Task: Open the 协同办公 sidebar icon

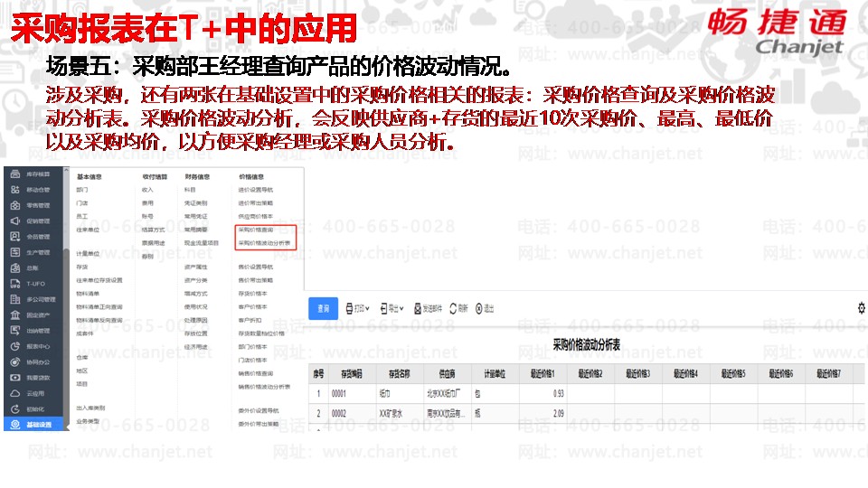Action: click(x=15, y=361)
